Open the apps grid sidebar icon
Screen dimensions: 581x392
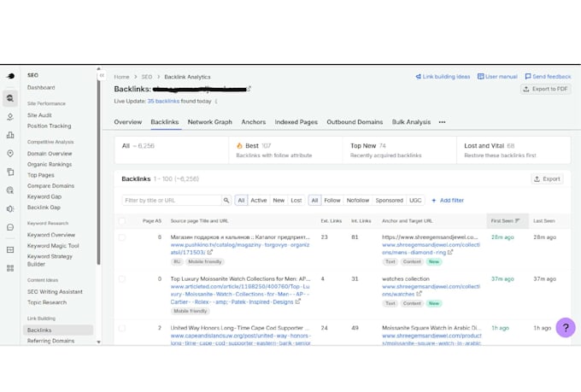pyautogui.click(x=10, y=268)
